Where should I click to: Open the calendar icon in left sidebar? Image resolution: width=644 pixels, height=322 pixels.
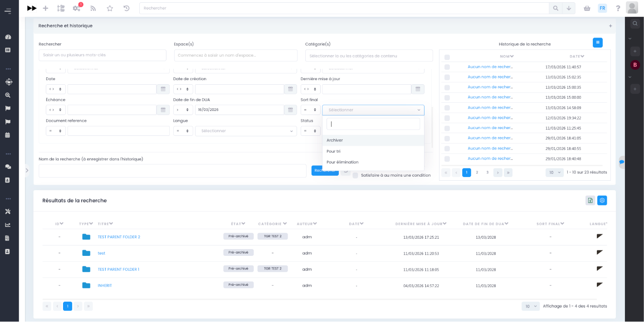[8, 135]
